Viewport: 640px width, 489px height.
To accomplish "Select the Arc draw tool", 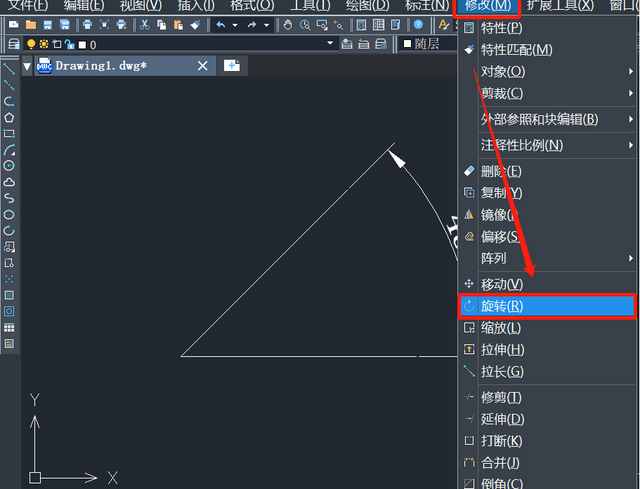I will click(x=9, y=150).
